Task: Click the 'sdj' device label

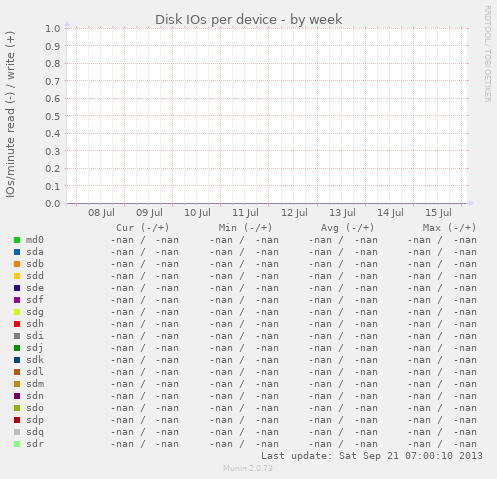Action: (35, 348)
